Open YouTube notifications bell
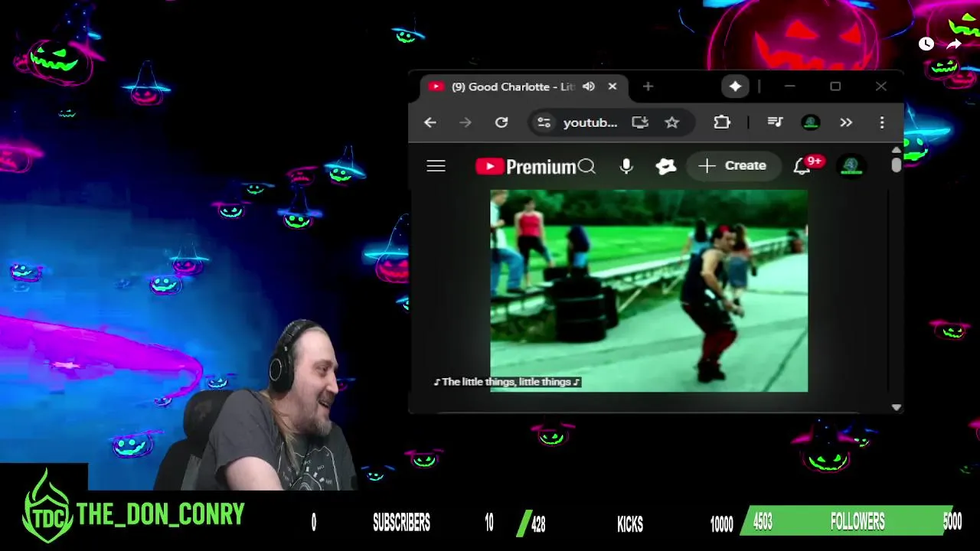Screen dimensions: 980x551 pyautogui.click(x=802, y=166)
